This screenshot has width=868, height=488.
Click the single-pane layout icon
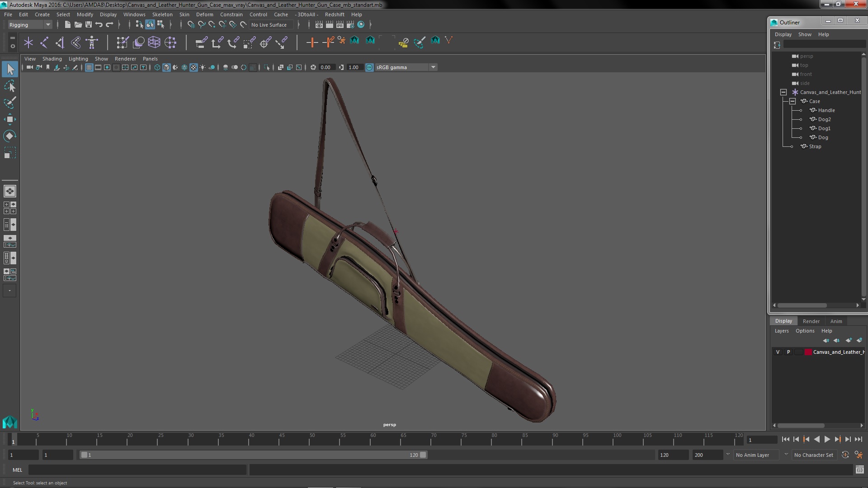[10, 191]
